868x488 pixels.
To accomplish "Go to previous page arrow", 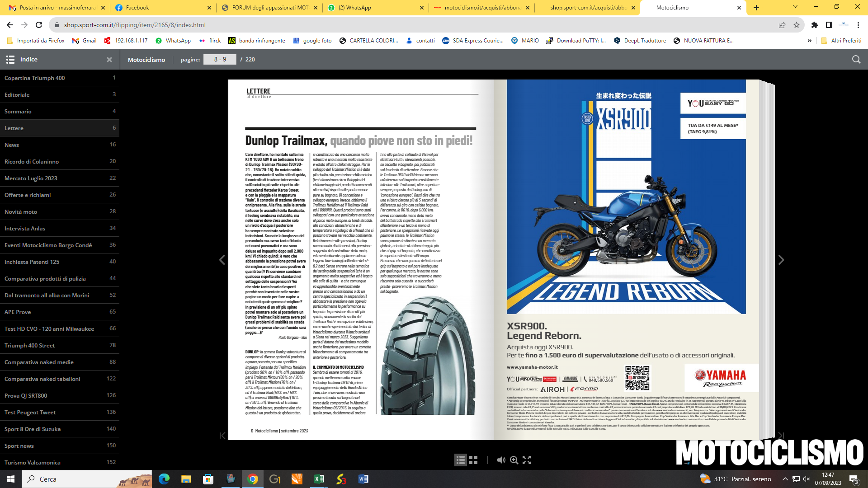I will pyautogui.click(x=222, y=260).
